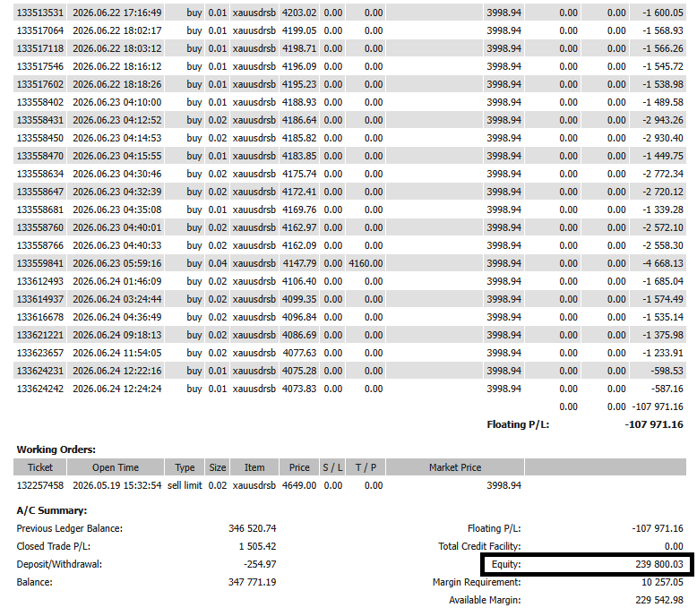Click ticket number 133513531
Screen dimensions: 697x616
click(x=40, y=13)
